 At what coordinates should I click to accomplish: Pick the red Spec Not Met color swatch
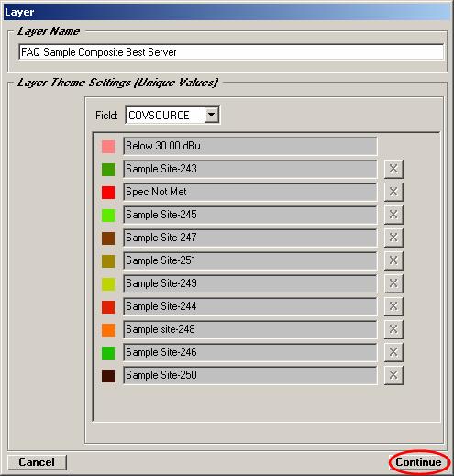click(x=108, y=193)
